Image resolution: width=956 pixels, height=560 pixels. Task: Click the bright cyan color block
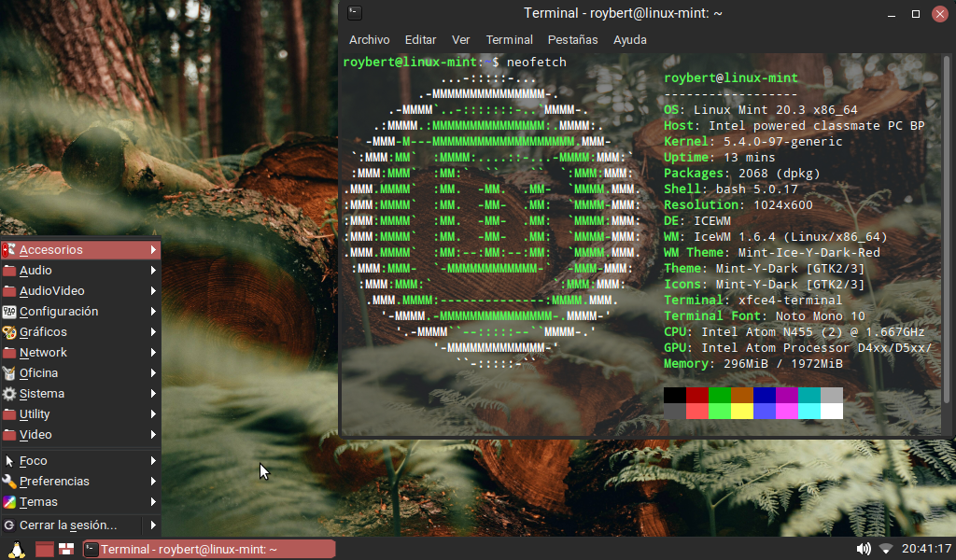(x=809, y=411)
